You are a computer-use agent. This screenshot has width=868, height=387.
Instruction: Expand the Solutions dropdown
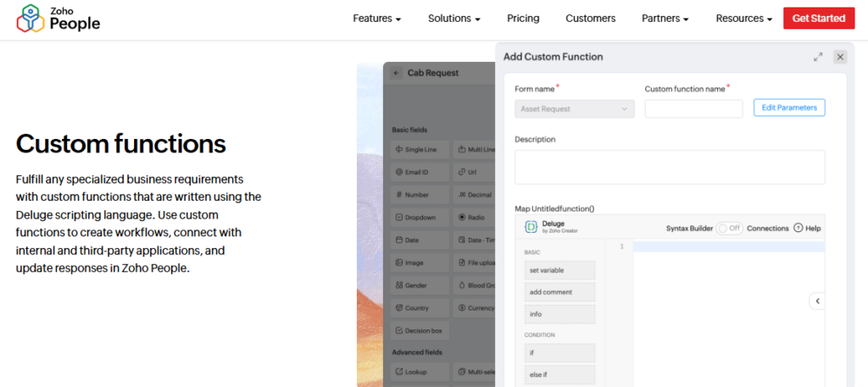454,19
